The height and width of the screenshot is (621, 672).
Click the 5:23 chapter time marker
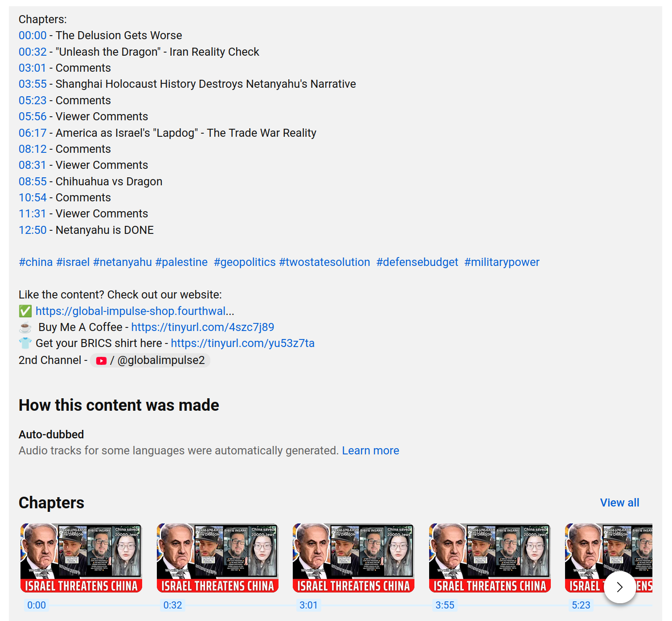pos(581,605)
